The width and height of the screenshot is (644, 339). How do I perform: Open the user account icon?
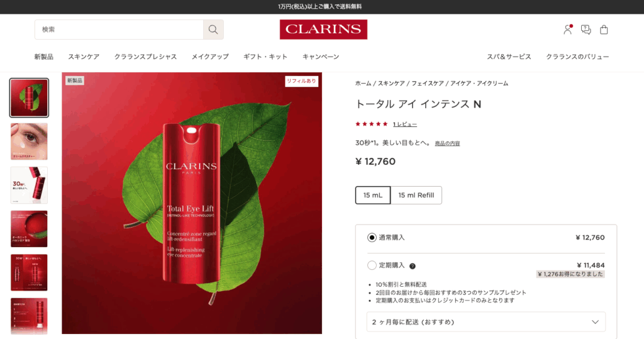pos(568,30)
